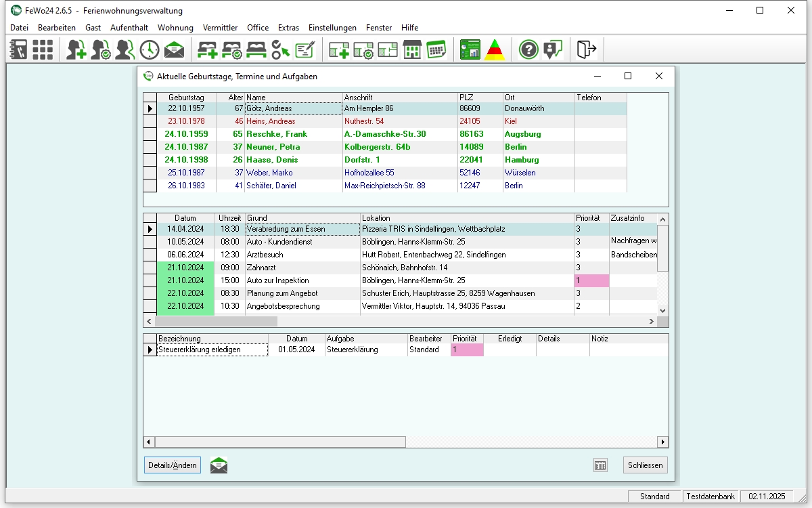Open the clock icon in the toolbar

pyautogui.click(x=150, y=49)
